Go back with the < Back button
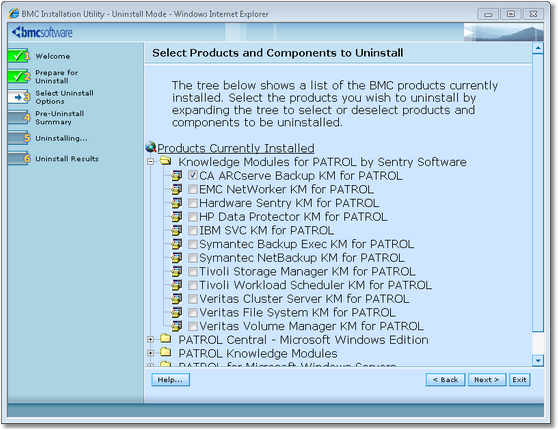The image size is (558, 431). click(x=445, y=379)
